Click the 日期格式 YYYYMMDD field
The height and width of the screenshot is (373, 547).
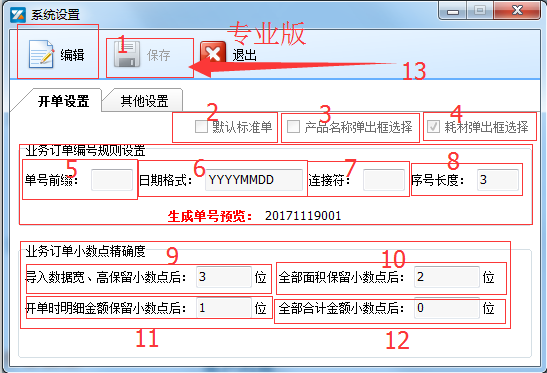254,180
